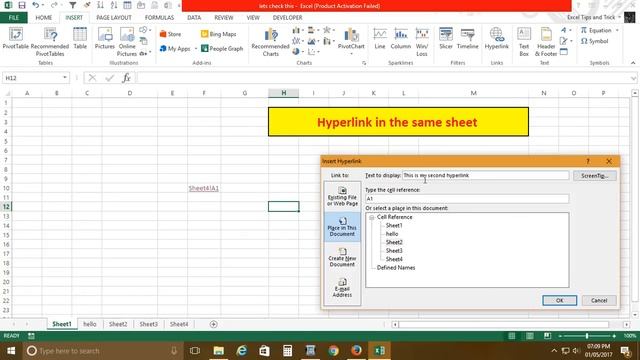Screen dimensions: 640x360
Task: Select Sheet4 in the document tree
Action: click(x=394, y=259)
